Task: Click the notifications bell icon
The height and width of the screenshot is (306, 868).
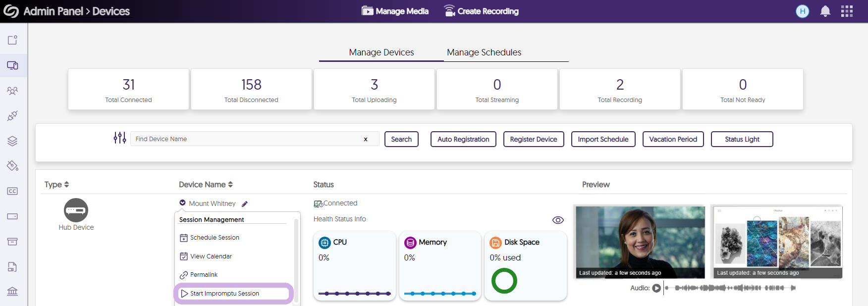Action: (825, 11)
